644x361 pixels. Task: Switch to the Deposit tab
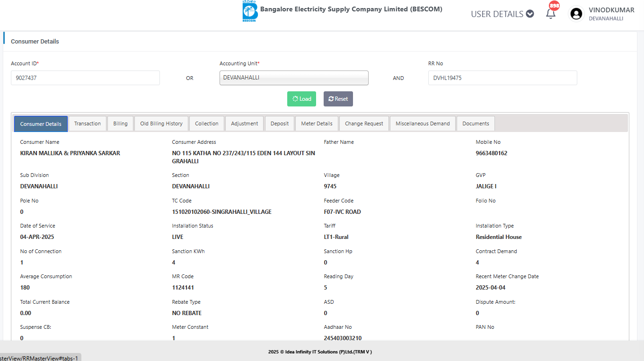pos(280,123)
